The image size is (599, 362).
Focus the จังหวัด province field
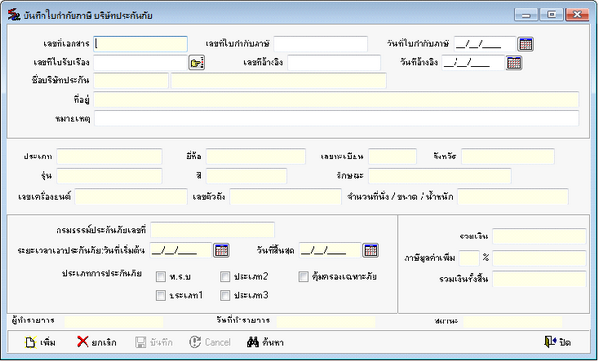pyautogui.click(x=508, y=157)
